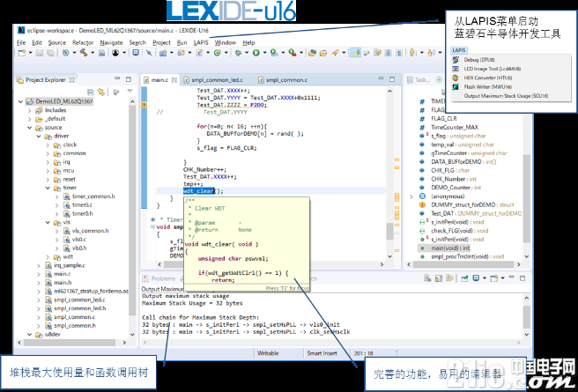Maximize the editor area
The width and height of the screenshot is (578, 392).
[x=392, y=79]
